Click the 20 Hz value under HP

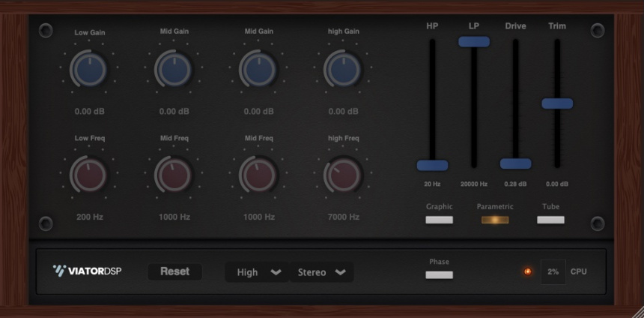click(432, 184)
